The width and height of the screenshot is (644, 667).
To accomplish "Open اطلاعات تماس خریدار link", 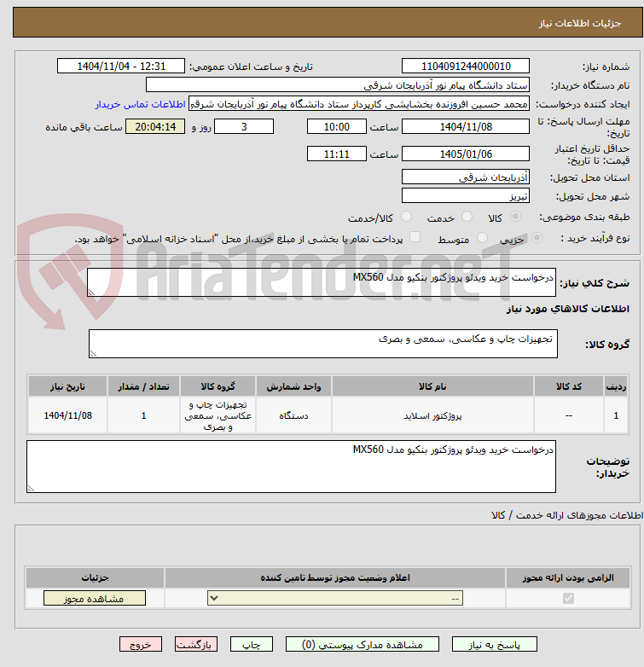I will coord(141,104).
